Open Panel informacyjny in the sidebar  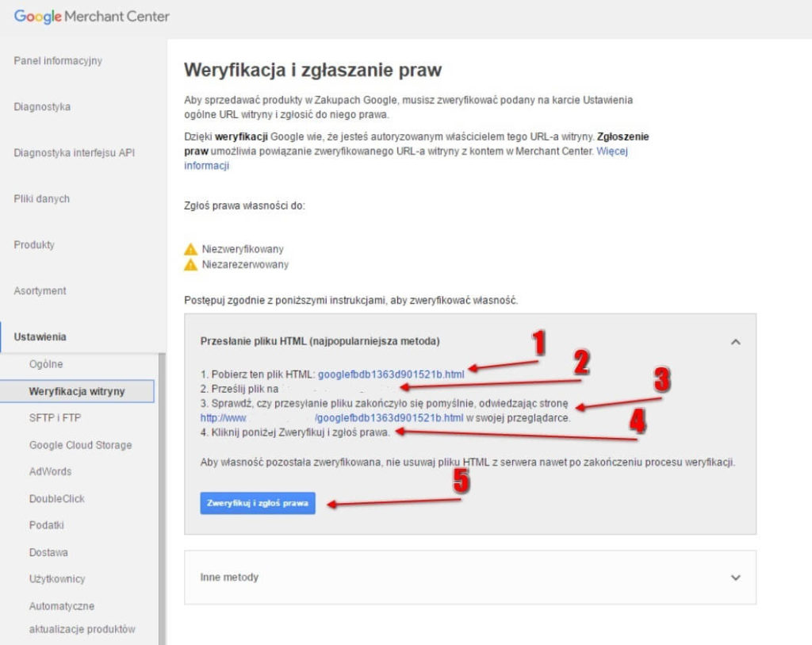pos(58,61)
